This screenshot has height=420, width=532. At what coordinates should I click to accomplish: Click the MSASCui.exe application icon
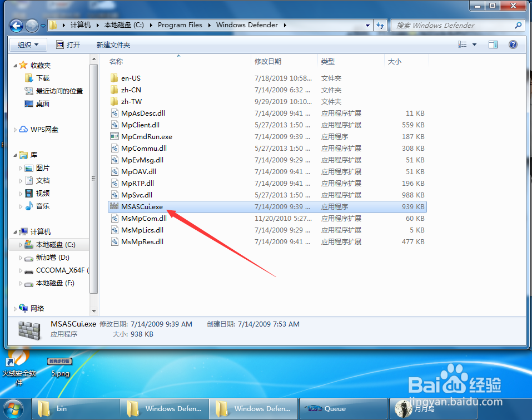pyautogui.click(x=115, y=206)
